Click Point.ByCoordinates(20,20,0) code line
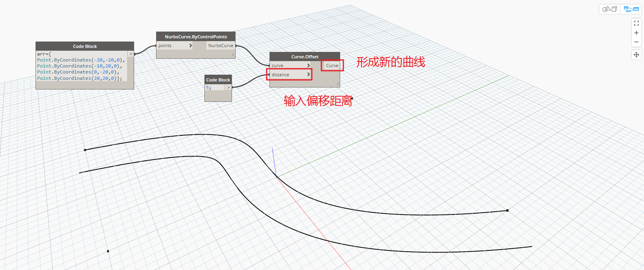The width and height of the screenshot is (644, 270). [x=79, y=78]
